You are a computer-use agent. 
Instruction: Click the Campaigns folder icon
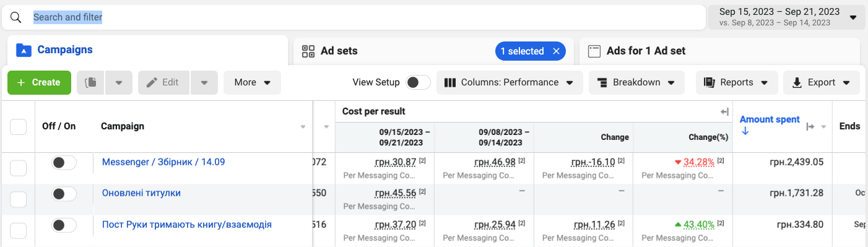click(23, 50)
